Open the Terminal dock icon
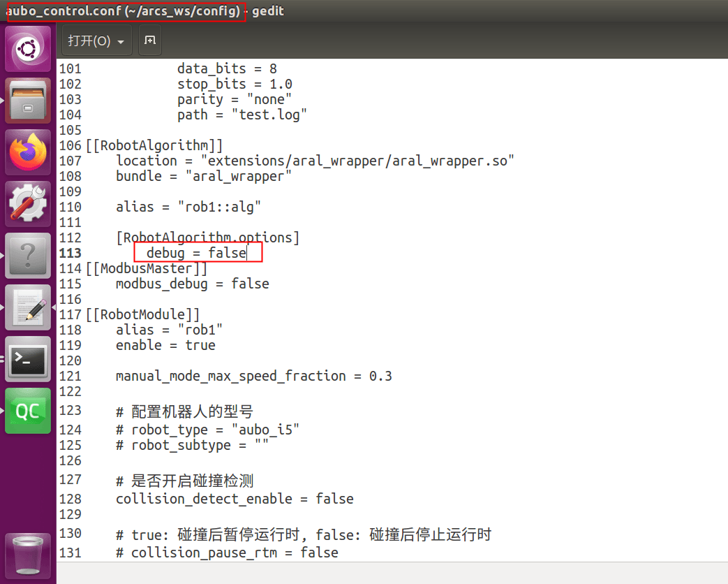The image size is (728, 584). [28, 359]
